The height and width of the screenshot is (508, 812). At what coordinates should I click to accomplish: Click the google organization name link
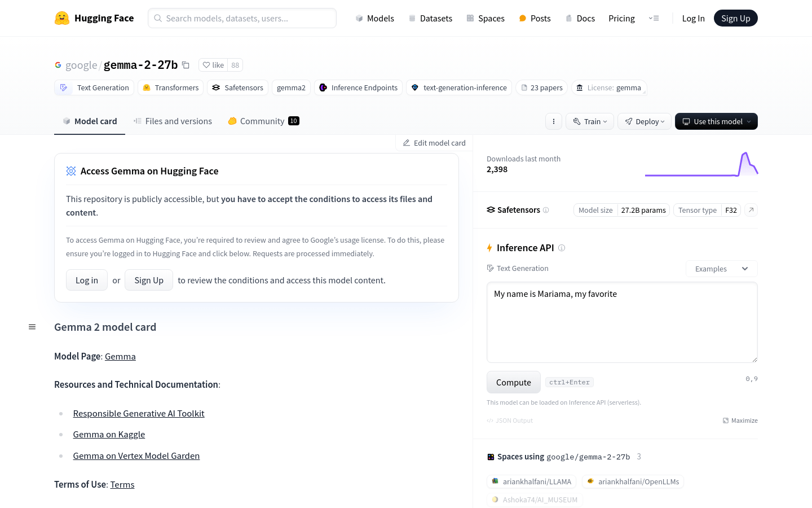click(x=81, y=65)
